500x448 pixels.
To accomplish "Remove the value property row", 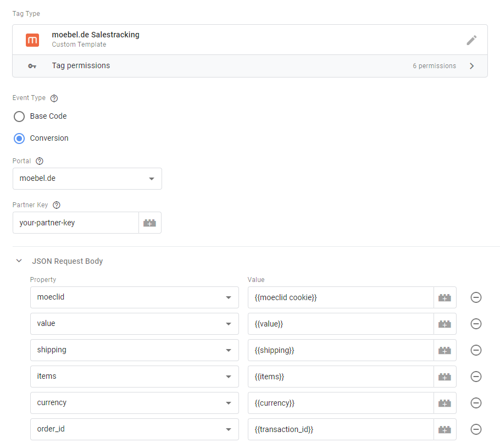I will click(x=476, y=324).
